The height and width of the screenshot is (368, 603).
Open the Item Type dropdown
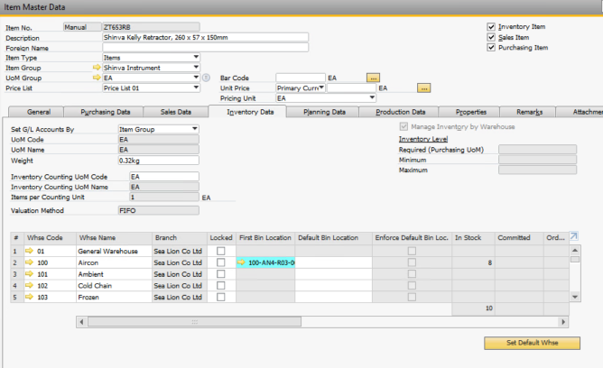pyautogui.click(x=196, y=57)
